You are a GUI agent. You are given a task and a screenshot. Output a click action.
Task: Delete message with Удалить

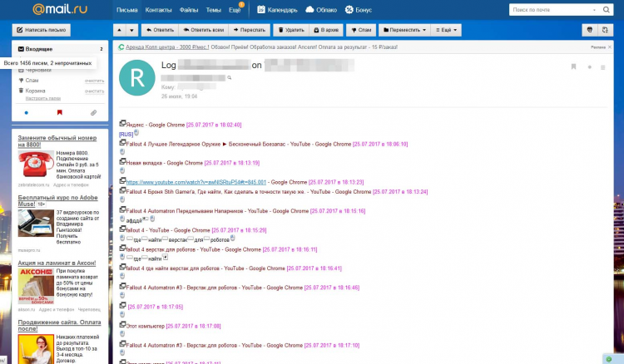click(291, 30)
